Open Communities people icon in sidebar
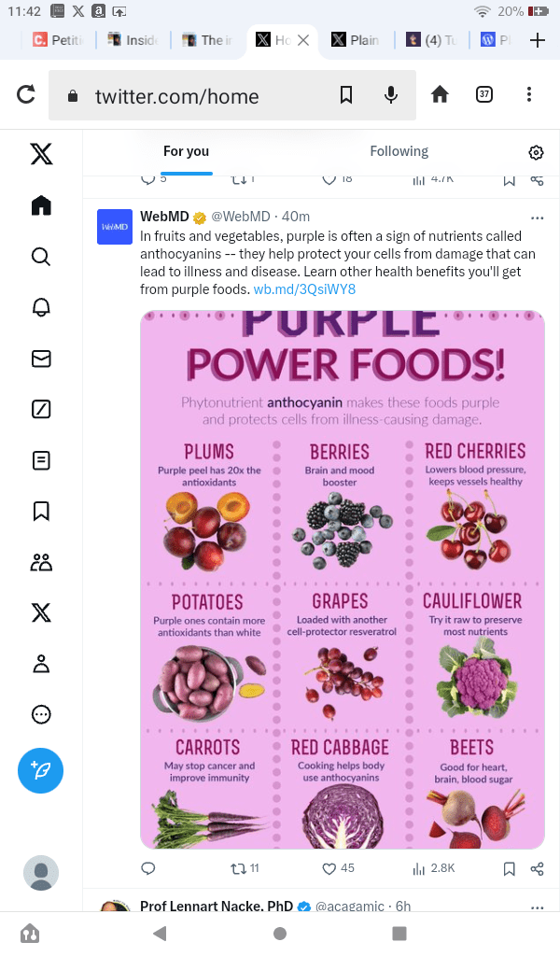Image resolution: width=560 pixels, height=956 pixels. (41, 562)
